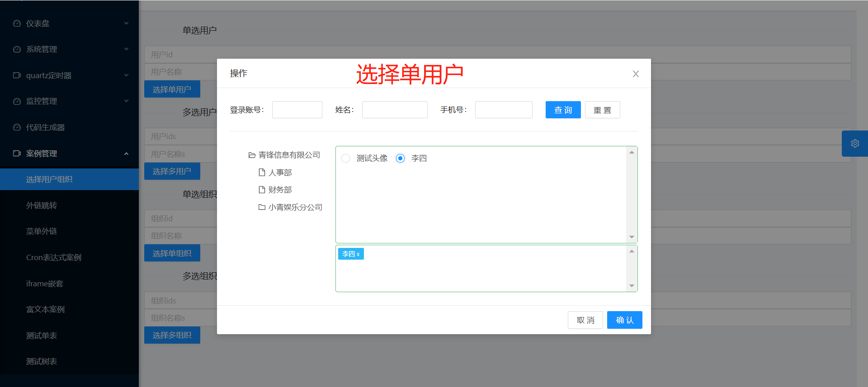Click the 选择单组织 button behind the dialog
Viewport: 868px width, 387px height.
172,253
